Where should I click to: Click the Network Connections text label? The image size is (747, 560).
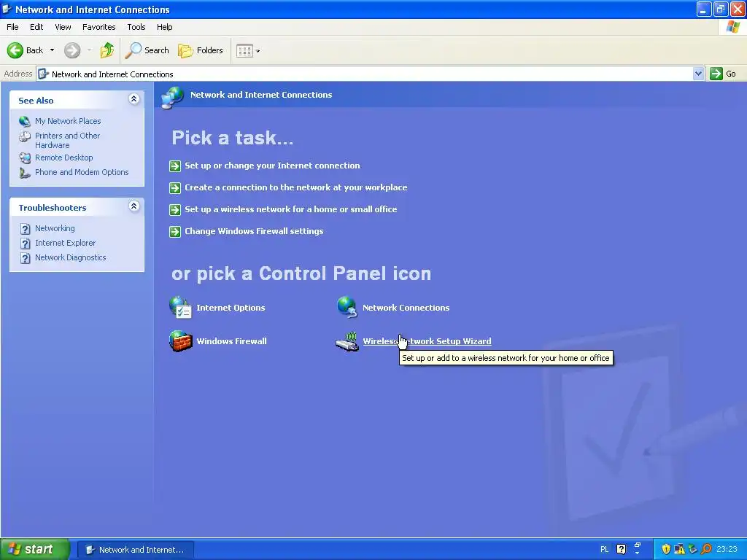pos(406,308)
